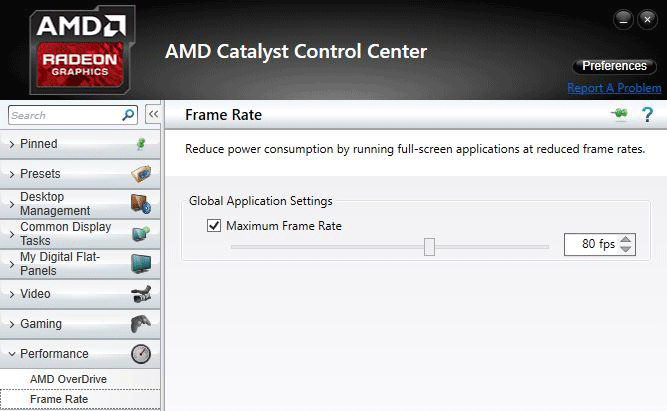Click the Common Display Tasks icon
The width and height of the screenshot is (667, 411).
pyautogui.click(x=141, y=234)
